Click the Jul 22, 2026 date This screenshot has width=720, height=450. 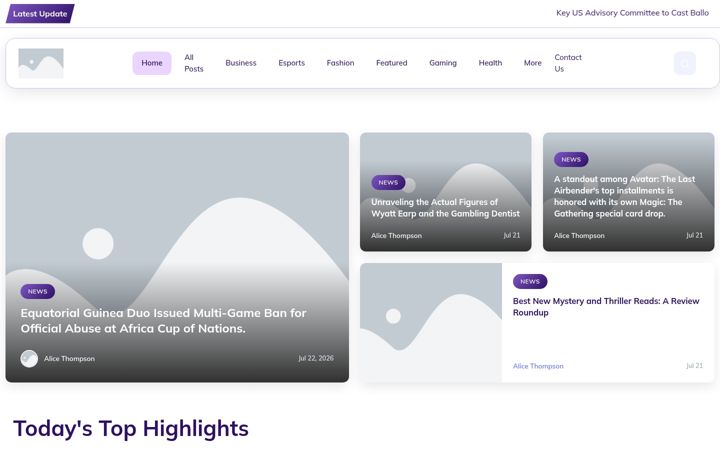[316, 358]
